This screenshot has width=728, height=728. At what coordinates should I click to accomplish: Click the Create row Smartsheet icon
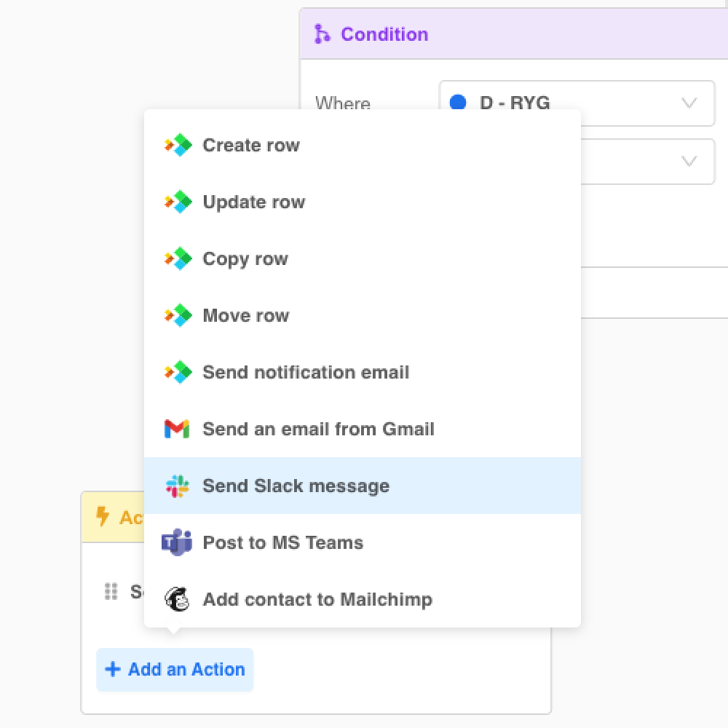coord(178,145)
